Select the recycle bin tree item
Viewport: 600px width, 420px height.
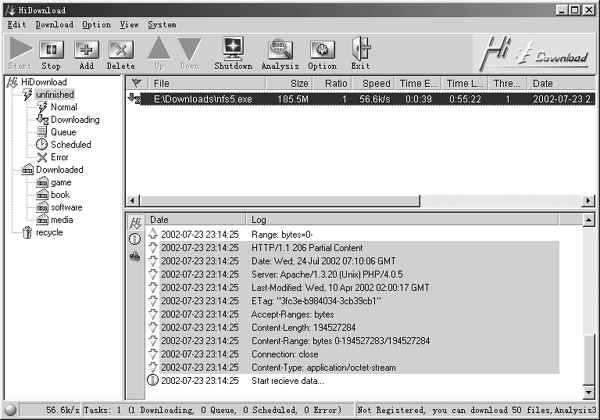[48, 232]
